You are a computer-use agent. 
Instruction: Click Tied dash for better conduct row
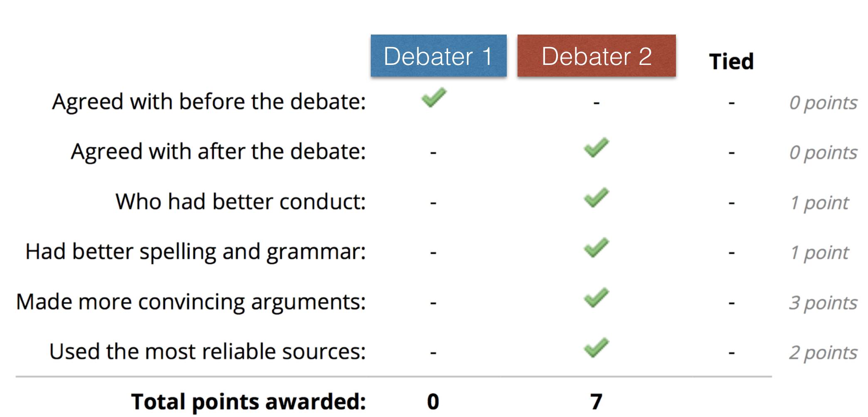pos(732,203)
